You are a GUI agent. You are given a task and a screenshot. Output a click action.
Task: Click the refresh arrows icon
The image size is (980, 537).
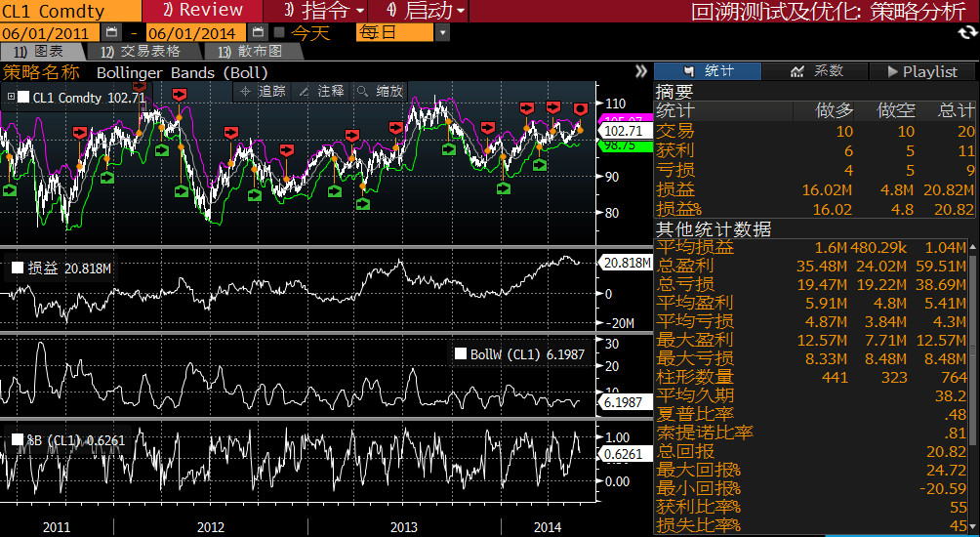(966, 32)
